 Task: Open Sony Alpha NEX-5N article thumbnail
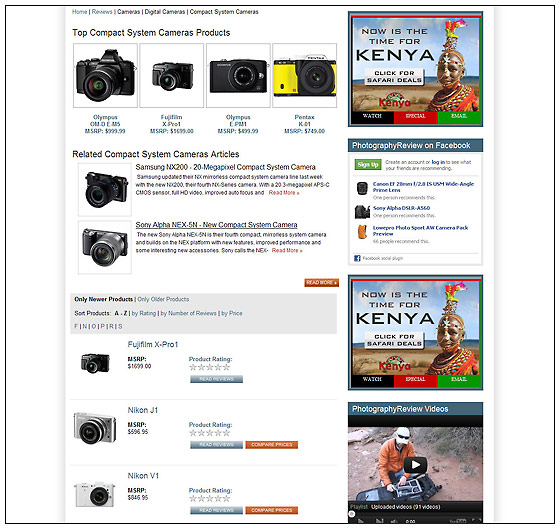(x=105, y=248)
